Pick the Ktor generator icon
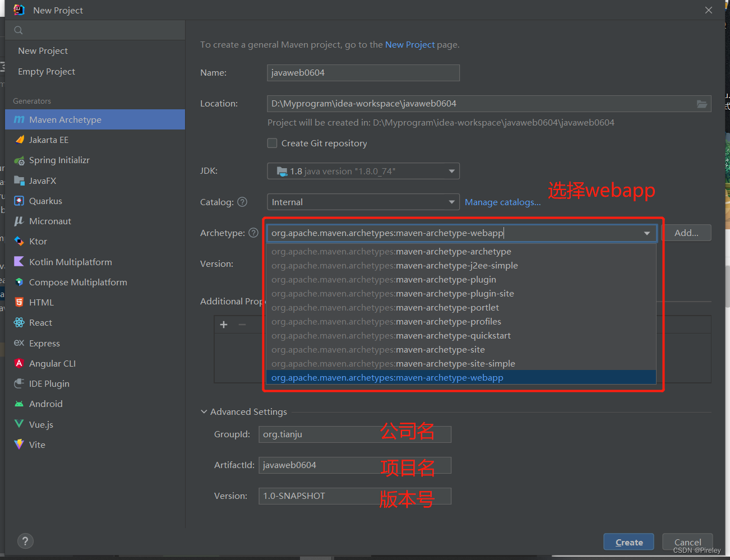The height and width of the screenshot is (560, 730). [19, 241]
